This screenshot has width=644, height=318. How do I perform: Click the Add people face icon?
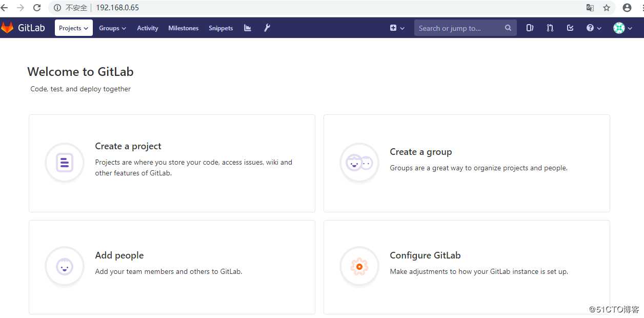[64, 266]
